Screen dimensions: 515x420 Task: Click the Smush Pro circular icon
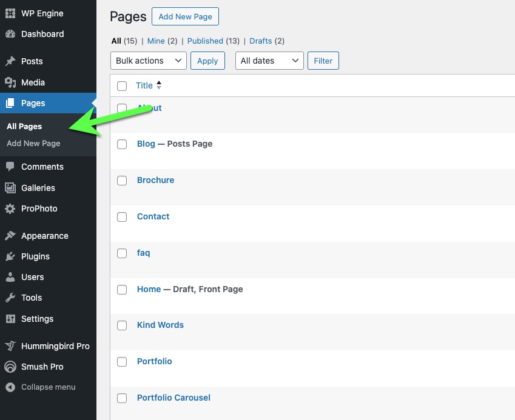(x=10, y=367)
